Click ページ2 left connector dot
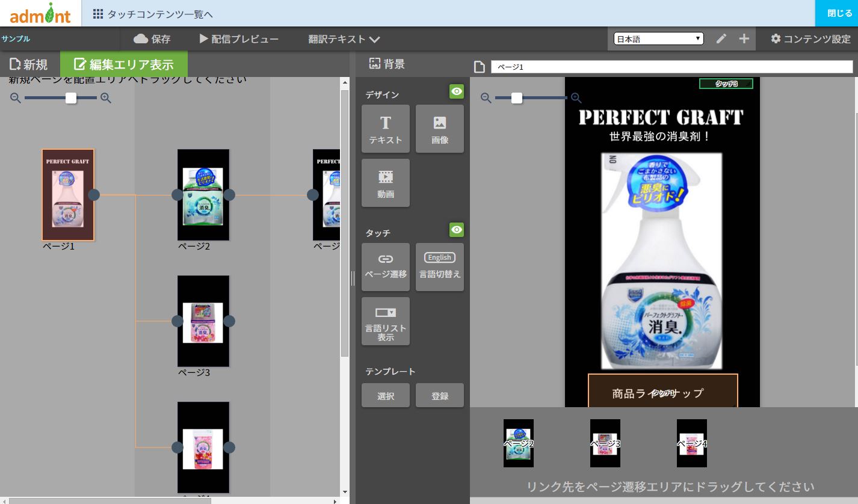Screen dimensions: 858x504 click(x=177, y=195)
